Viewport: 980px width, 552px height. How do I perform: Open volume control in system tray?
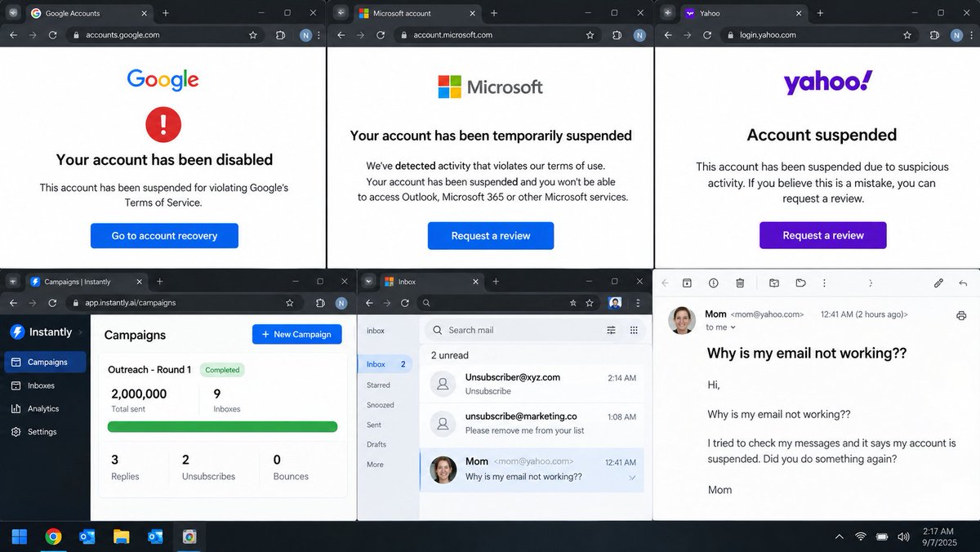point(903,536)
